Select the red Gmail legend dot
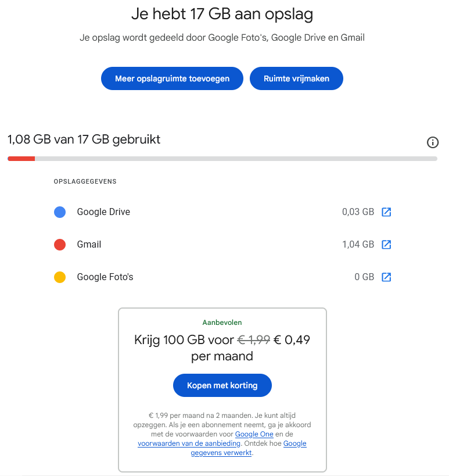This screenshot has width=449, height=476. (x=60, y=244)
